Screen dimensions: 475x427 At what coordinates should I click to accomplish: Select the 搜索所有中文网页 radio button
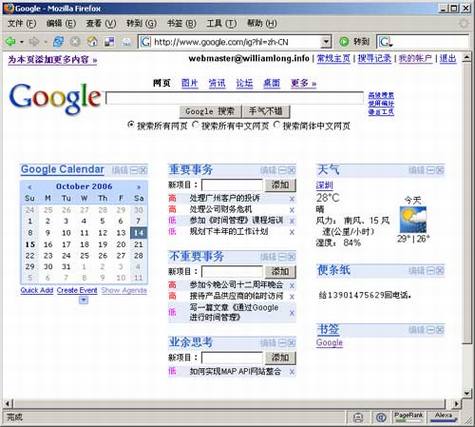pos(195,125)
